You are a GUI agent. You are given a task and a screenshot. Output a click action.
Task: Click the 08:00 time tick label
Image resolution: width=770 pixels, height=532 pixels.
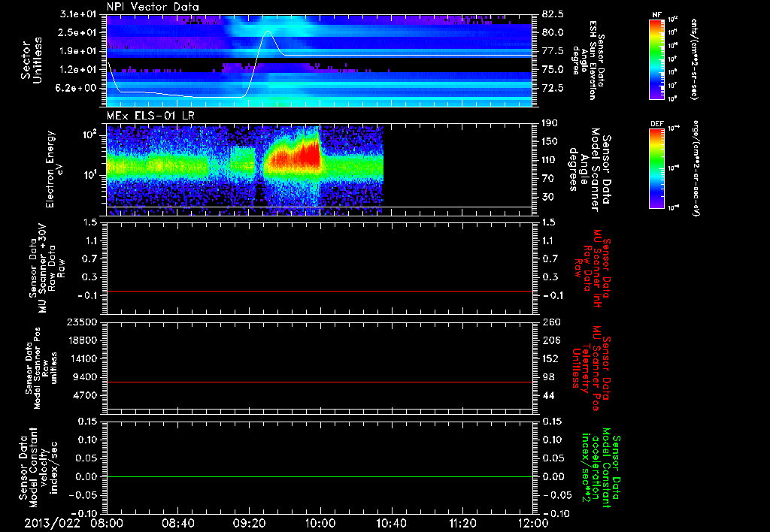[107, 523]
